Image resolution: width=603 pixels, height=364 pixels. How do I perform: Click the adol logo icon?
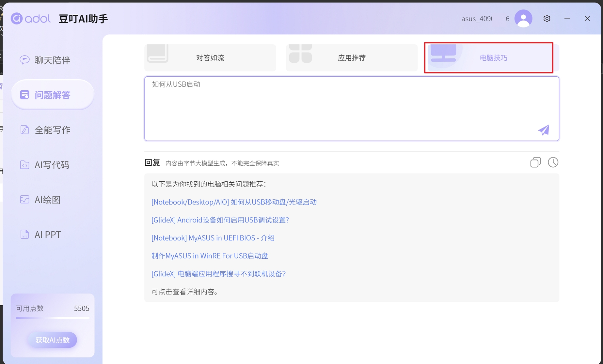pos(17,19)
